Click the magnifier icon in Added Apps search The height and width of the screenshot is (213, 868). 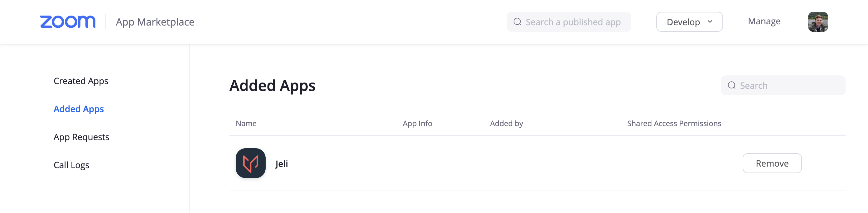(731, 85)
